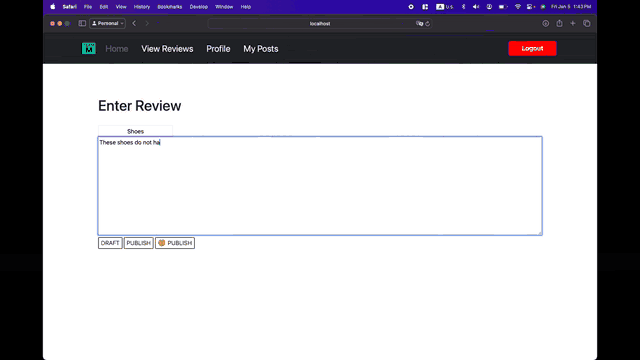Viewport: 640px width, 360px height.
Task: Go forward with the forward arrow
Action: 147,23
